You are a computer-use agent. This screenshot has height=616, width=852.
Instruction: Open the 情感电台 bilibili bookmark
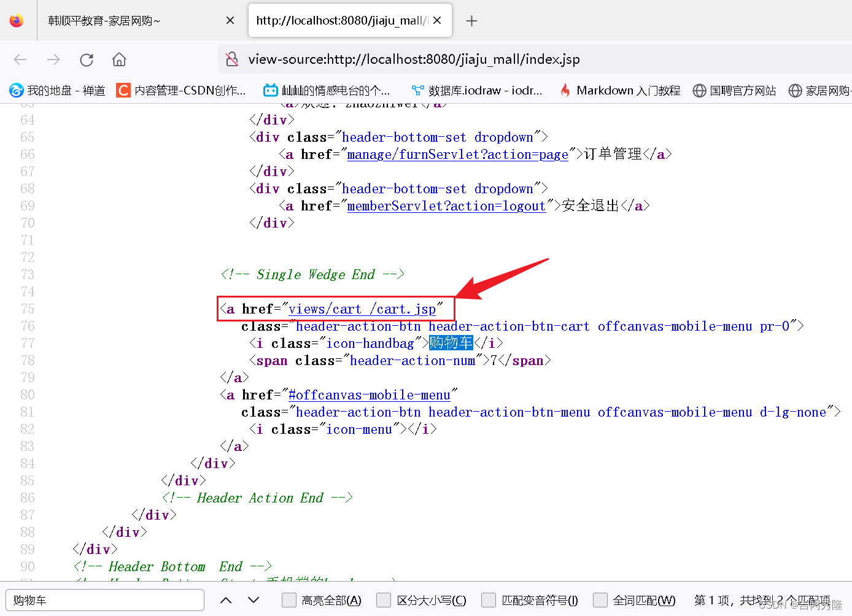(327, 91)
